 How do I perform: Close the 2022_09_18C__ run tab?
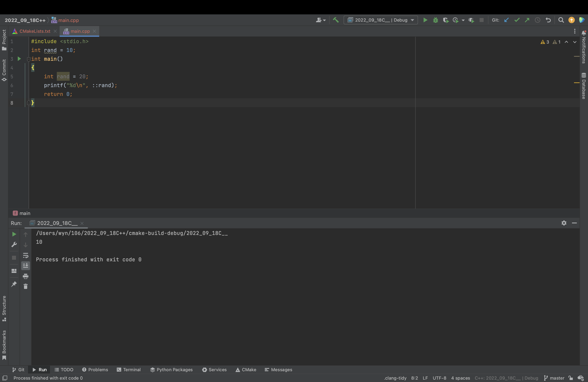click(82, 223)
